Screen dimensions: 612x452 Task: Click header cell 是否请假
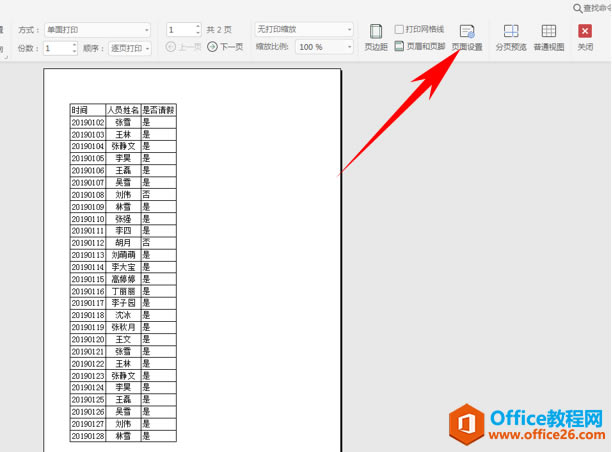pos(158,110)
